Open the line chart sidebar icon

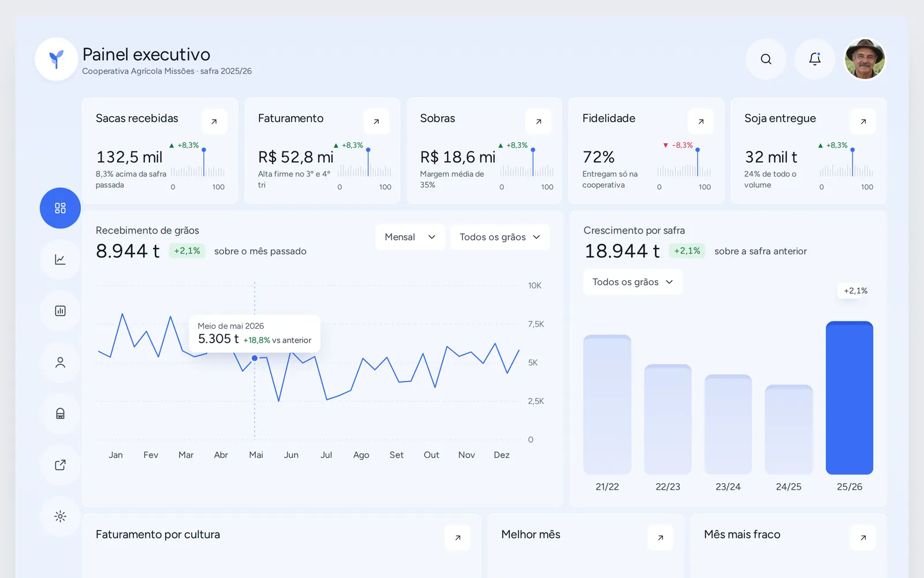(60, 260)
